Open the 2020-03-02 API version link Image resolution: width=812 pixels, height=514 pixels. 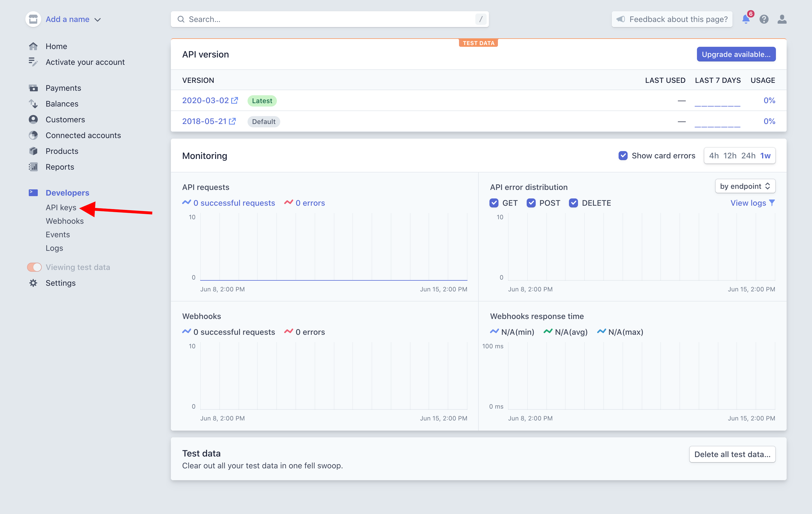(205, 100)
